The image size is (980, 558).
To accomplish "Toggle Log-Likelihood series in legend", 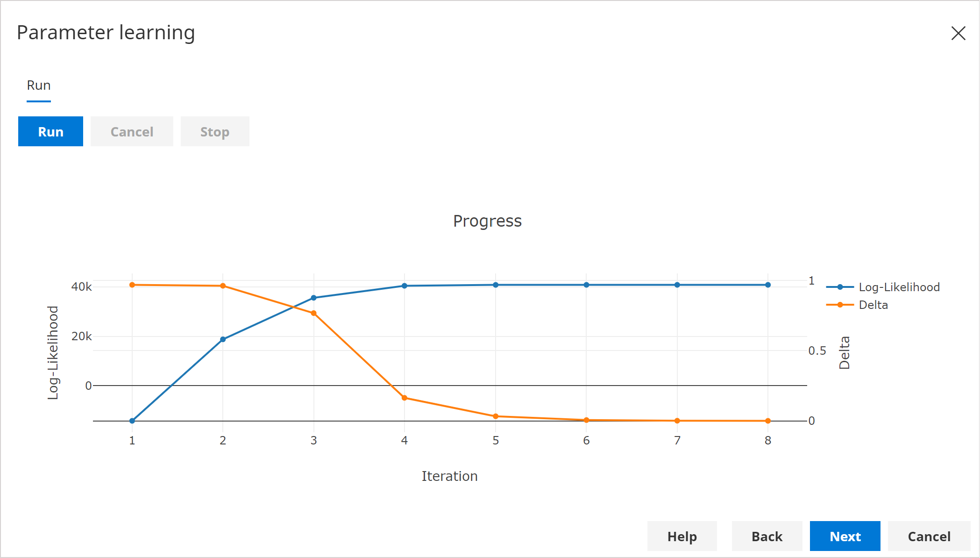I will pyautogui.click(x=899, y=287).
